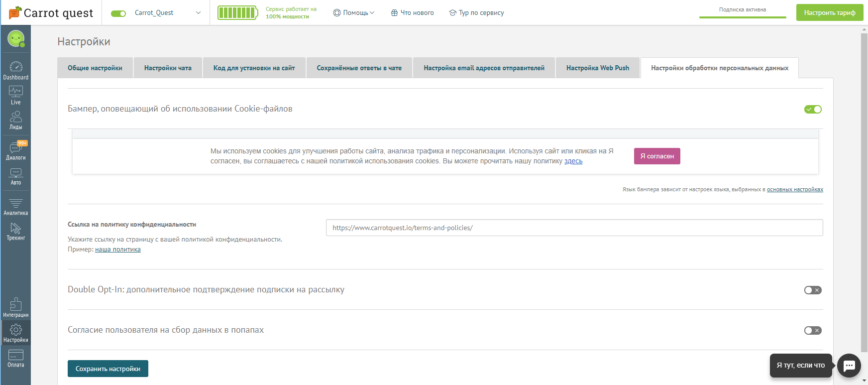This screenshot has width=868, height=385.
Task: Click the service power battery indicator
Action: pos(237,13)
